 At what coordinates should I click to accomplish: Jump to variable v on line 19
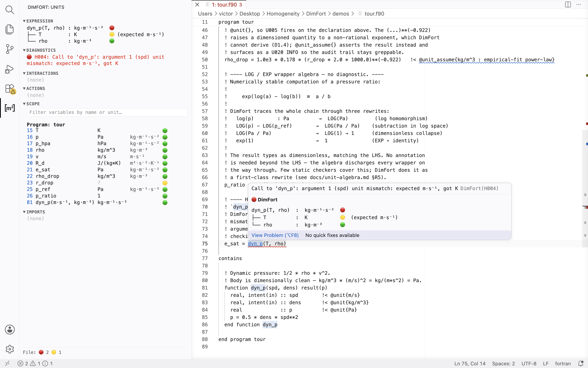(97, 156)
